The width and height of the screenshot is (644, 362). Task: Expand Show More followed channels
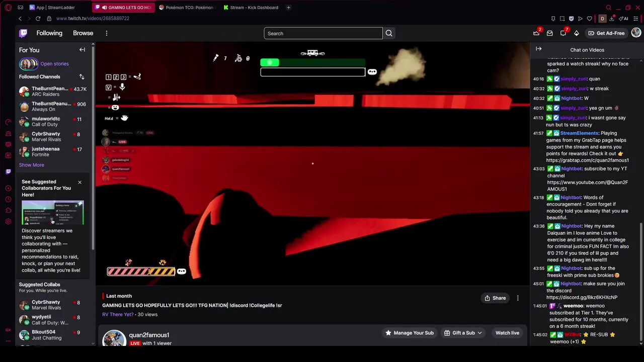(31, 165)
